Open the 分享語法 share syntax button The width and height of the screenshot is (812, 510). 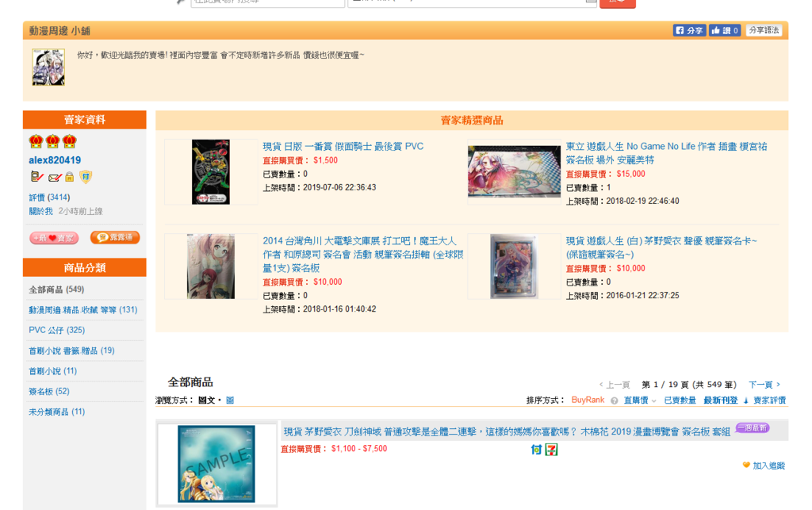764,31
